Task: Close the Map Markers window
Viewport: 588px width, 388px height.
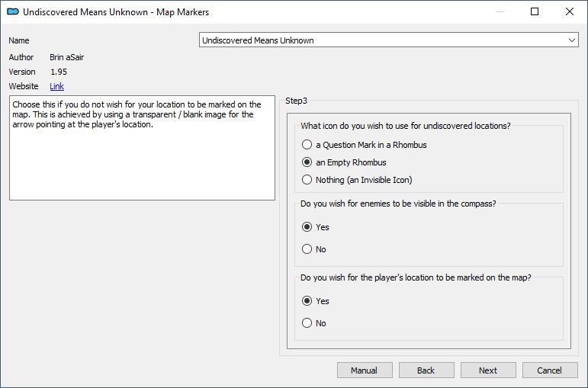Action: 569,11
